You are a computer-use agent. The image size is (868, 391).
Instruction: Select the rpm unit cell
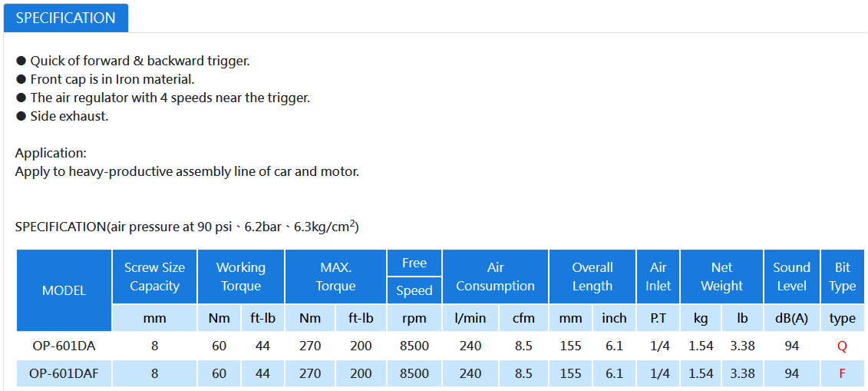click(x=414, y=318)
